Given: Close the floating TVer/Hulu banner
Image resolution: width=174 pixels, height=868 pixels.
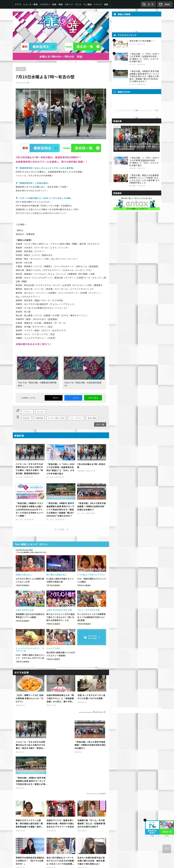Looking at the screenshot, I should [x=145, y=820].
